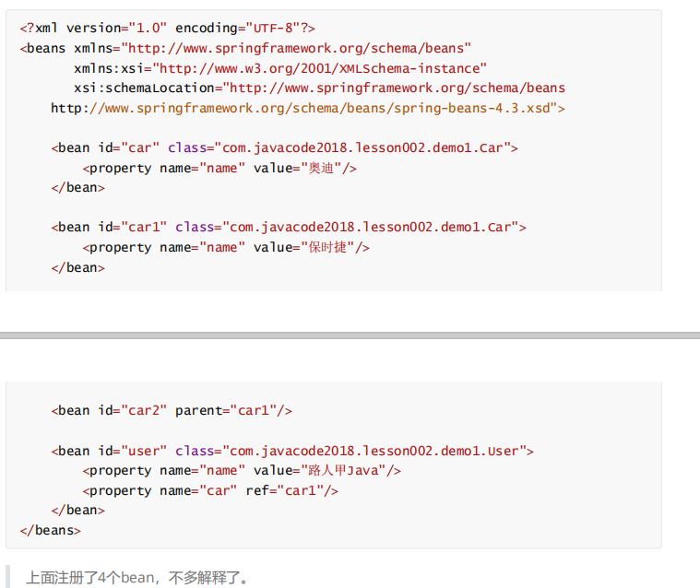Click the gray page separator between code blocks
This screenshot has height=588, width=700.
tap(350, 335)
